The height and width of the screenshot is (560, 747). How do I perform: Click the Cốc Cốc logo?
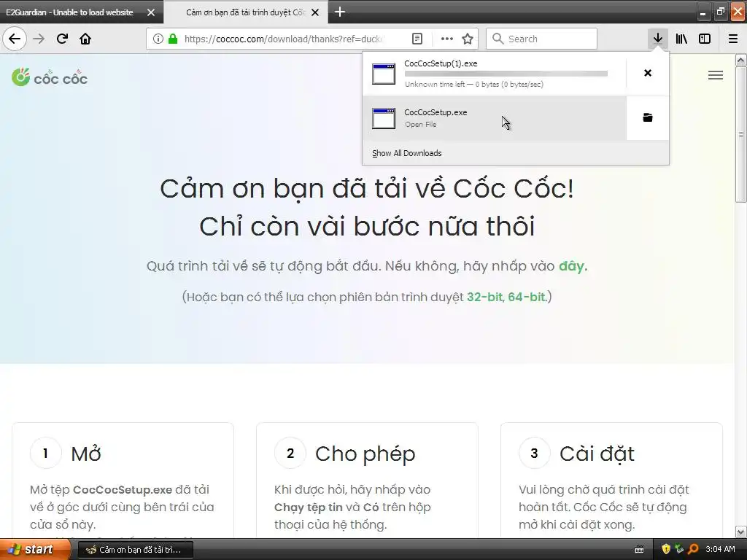pyautogui.click(x=50, y=77)
